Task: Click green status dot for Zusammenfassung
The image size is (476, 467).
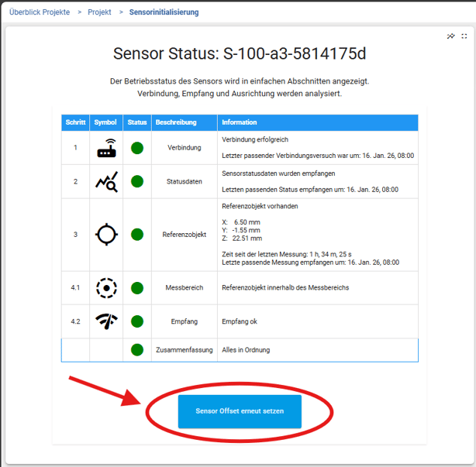Action: pos(137,350)
